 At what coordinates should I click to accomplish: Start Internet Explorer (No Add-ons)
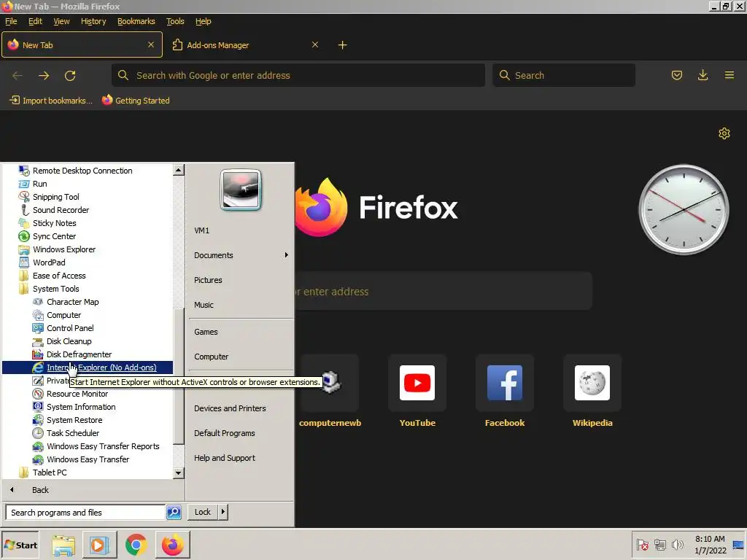pos(88,367)
